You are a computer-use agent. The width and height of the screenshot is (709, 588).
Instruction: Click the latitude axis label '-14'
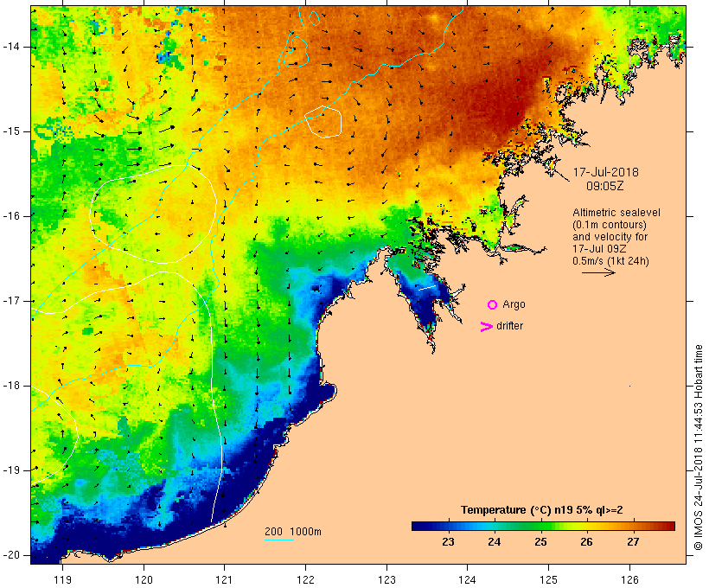[11, 47]
